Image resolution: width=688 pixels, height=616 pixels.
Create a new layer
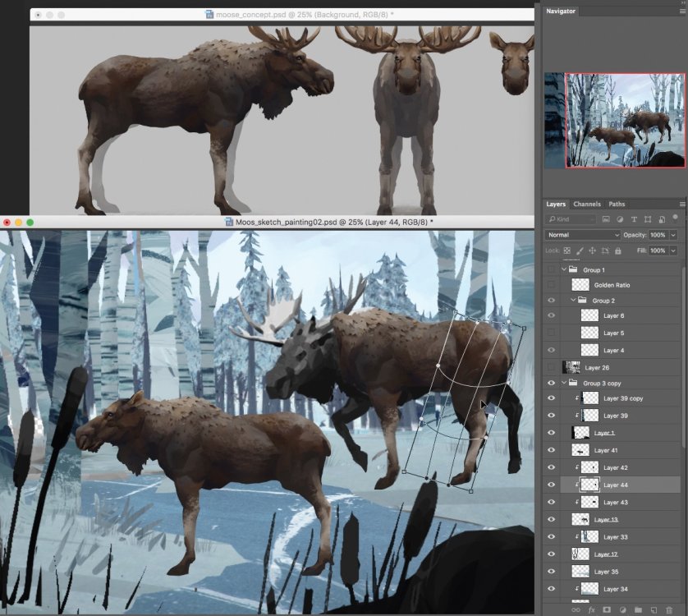point(654,610)
